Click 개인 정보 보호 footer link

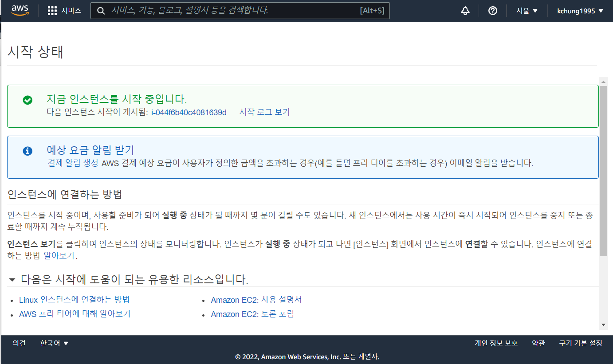(x=496, y=343)
